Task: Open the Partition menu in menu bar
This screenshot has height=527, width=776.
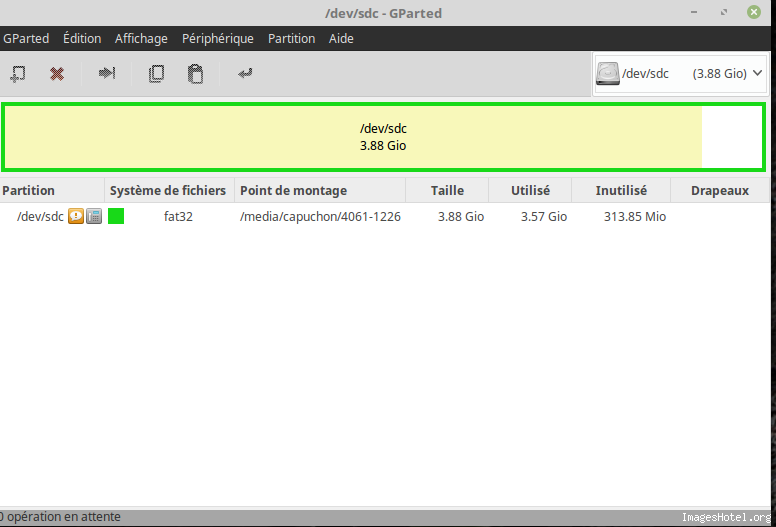Action: click(x=291, y=39)
